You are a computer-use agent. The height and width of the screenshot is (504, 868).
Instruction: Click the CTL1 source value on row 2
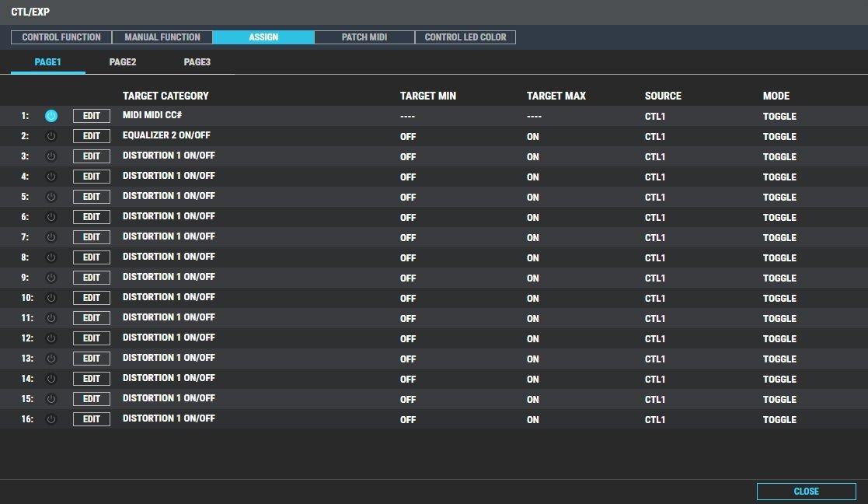(x=655, y=137)
